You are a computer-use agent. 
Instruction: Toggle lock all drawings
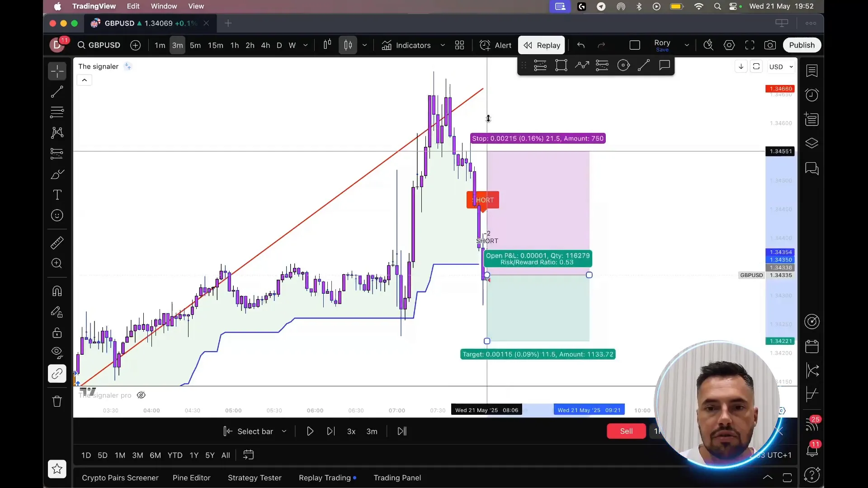[57, 333]
